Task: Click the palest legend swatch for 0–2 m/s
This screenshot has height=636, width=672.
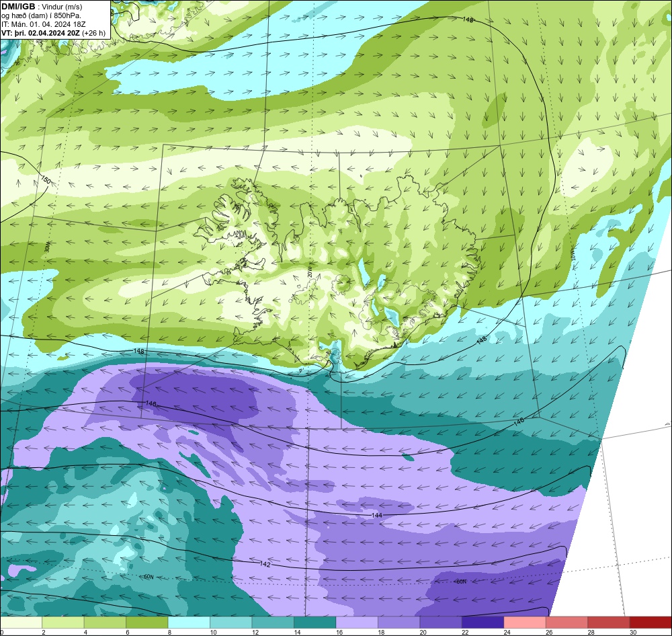Action: [21, 623]
